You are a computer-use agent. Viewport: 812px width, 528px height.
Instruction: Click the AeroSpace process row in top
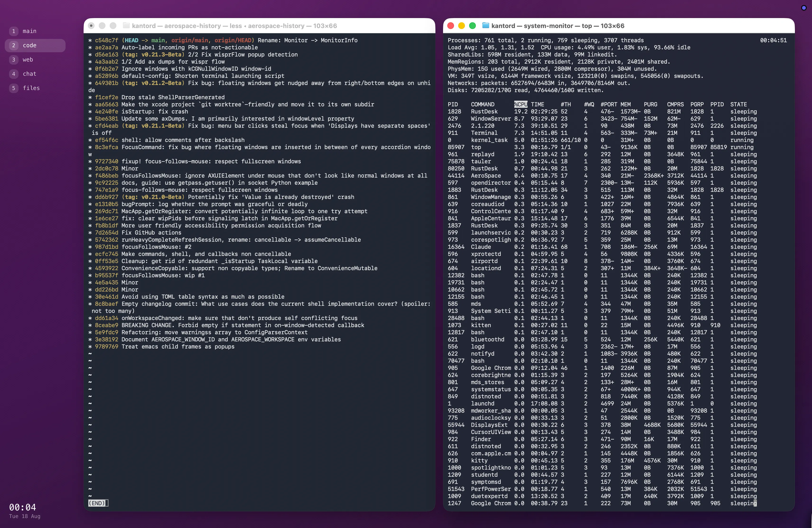pyautogui.click(x=602, y=176)
